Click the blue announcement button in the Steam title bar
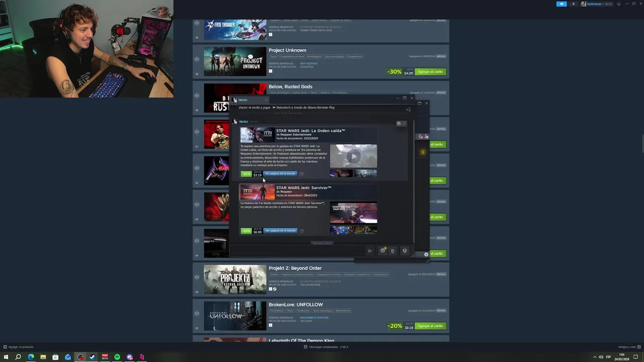644x362 pixels. pyautogui.click(x=561, y=4)
